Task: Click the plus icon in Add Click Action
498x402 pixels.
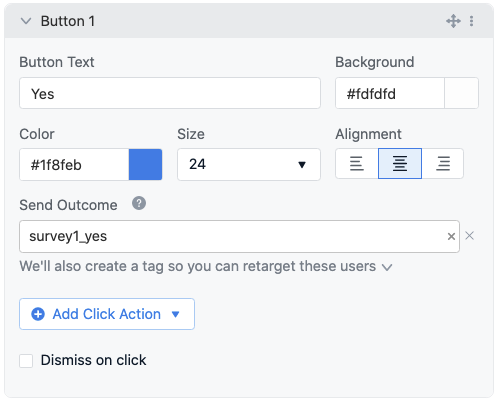Action: click(38, 314)
